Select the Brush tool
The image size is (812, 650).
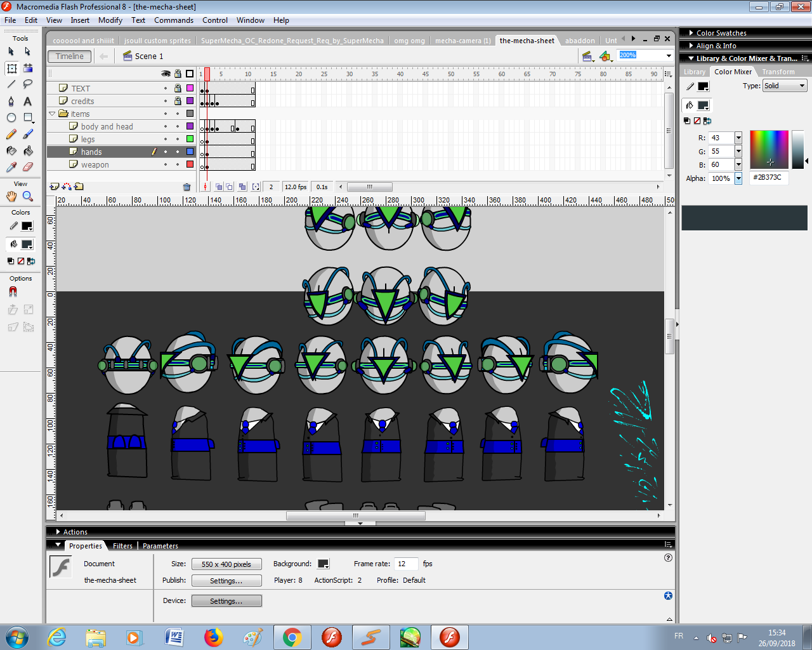[x=28, y=134]
